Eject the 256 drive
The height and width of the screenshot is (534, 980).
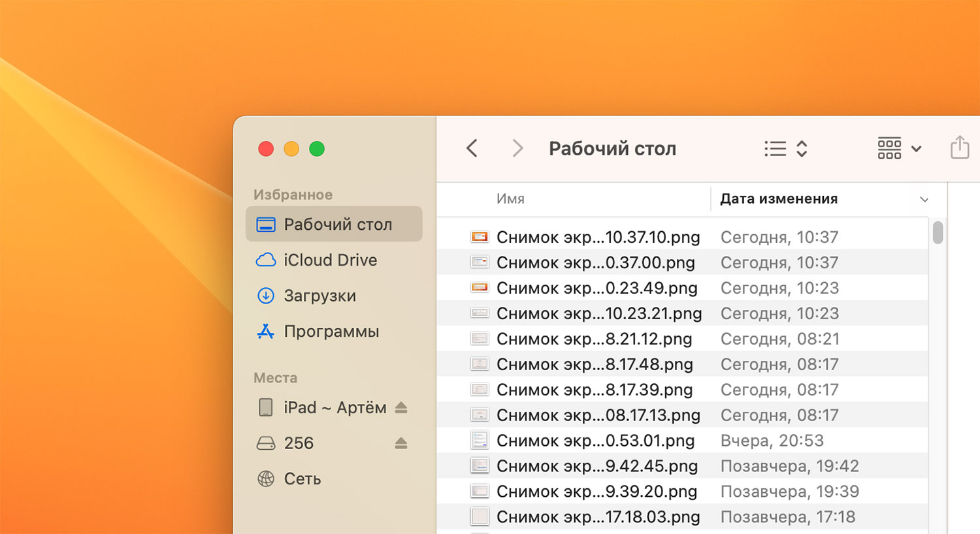[401, 444]
